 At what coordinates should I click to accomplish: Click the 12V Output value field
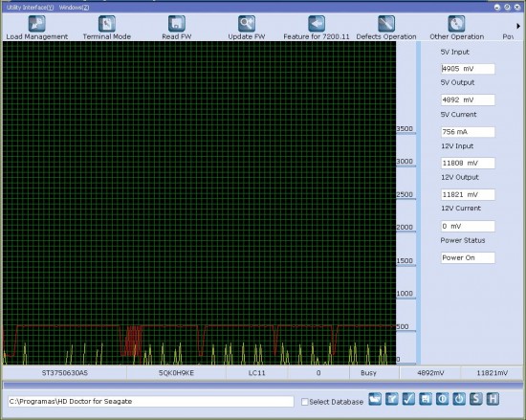[x=468, y=194]
